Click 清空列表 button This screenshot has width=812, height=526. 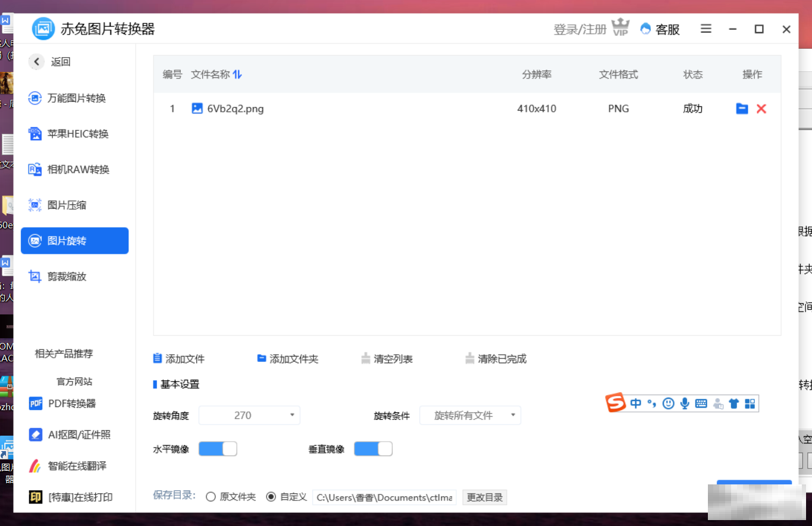(387, 359)
